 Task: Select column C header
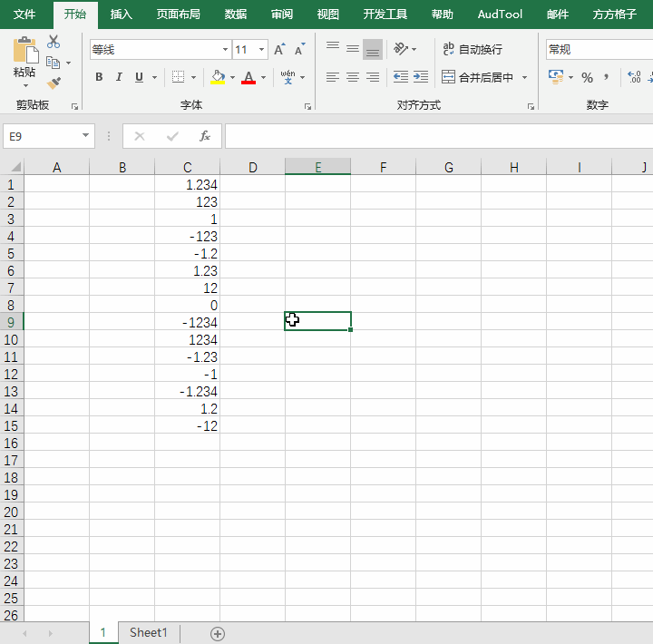[188, 167]
